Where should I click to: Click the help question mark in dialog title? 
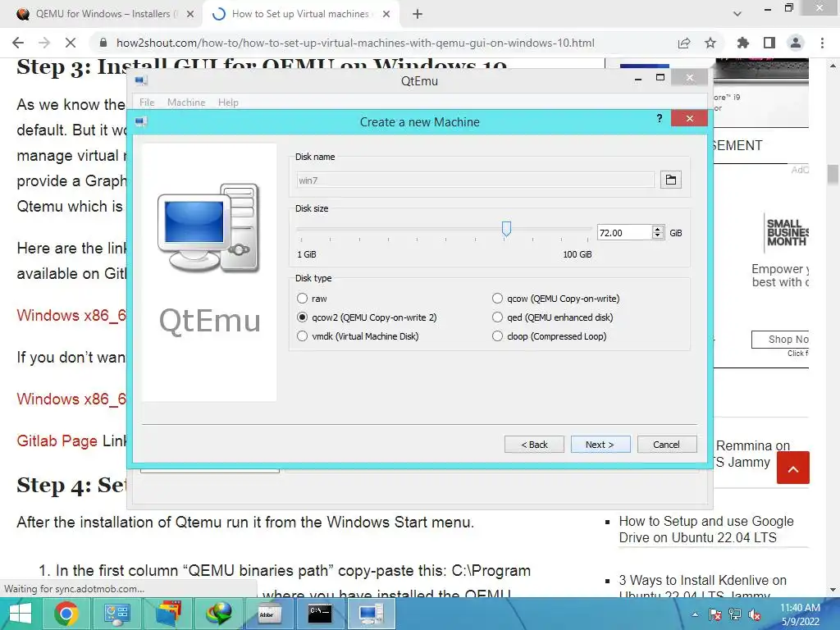(660, 118)
